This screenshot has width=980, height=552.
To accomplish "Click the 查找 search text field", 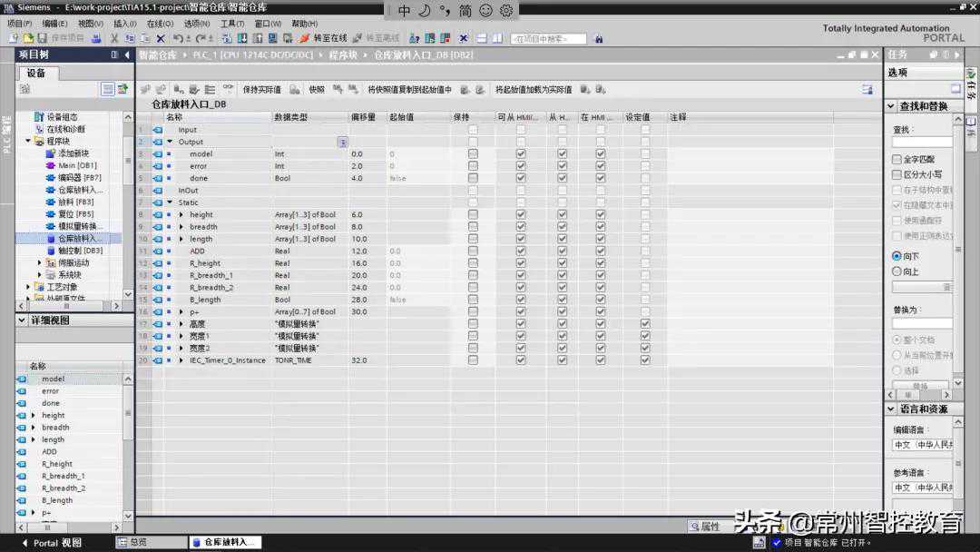I will tap(922, 142).
